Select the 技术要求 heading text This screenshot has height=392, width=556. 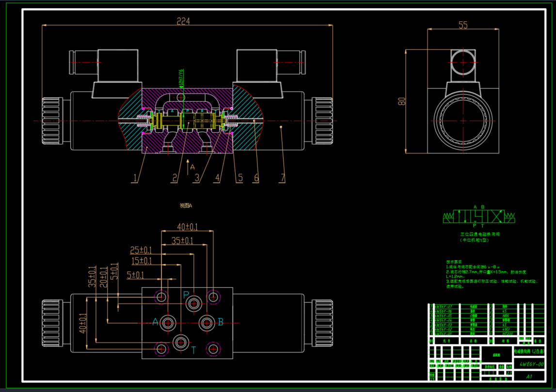tap(454, 262)
